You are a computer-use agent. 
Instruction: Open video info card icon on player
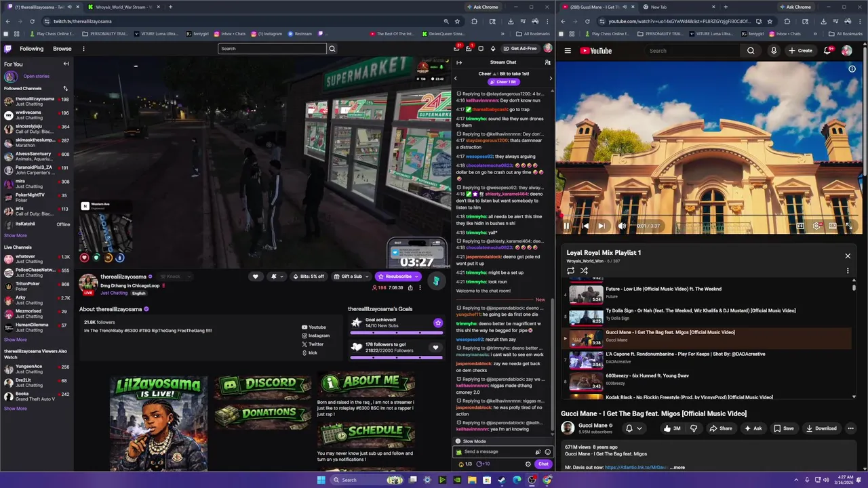coord(852,68)
